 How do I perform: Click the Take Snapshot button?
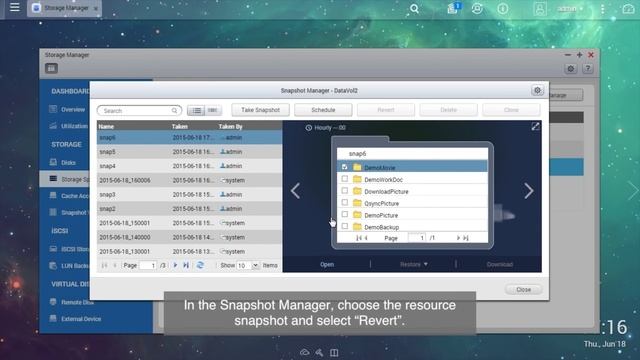(x=260, y=110)
